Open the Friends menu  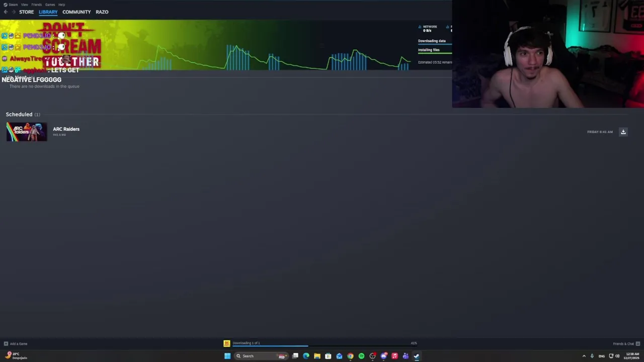(x=36, y=5)
